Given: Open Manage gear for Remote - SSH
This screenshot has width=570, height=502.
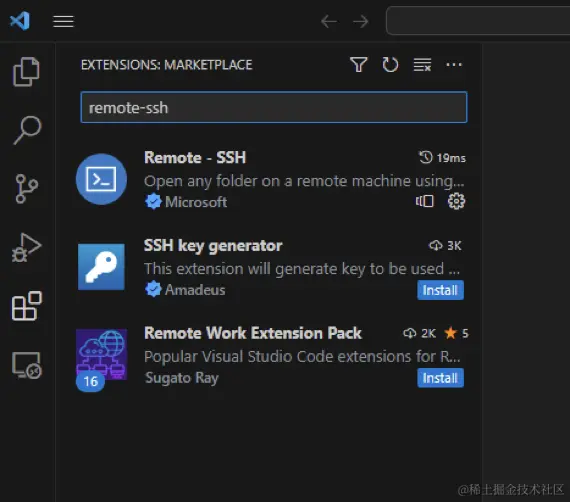Looking at the screenshot, I should pyautogui.click(x=456, y=201).
